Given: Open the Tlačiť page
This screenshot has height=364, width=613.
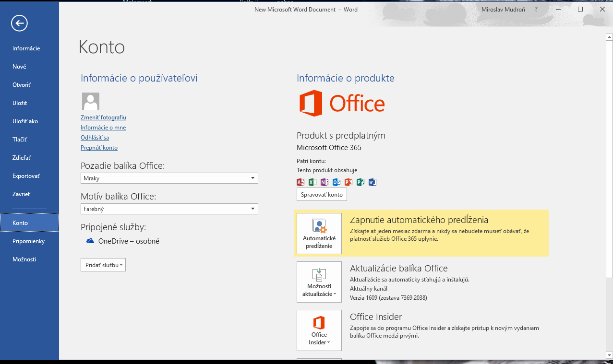Looking at the screenshot, I should click(29, 140).
